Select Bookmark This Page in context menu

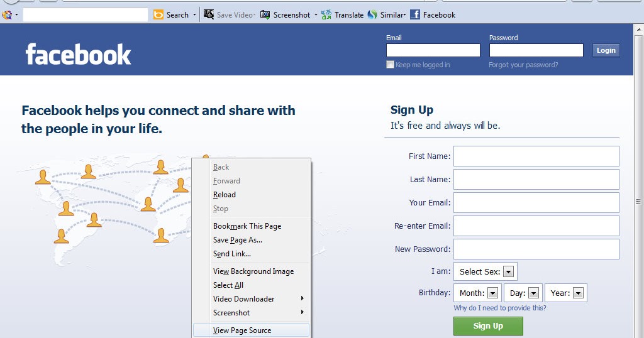point(252,226)
